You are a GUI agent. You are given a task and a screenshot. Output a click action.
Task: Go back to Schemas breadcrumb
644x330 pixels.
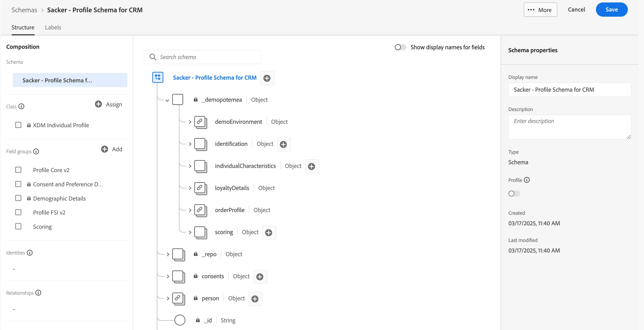tap(24, 10)
